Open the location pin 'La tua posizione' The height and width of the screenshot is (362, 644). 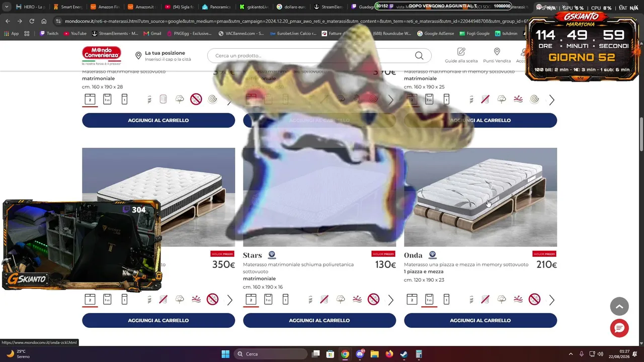[138, 56]
